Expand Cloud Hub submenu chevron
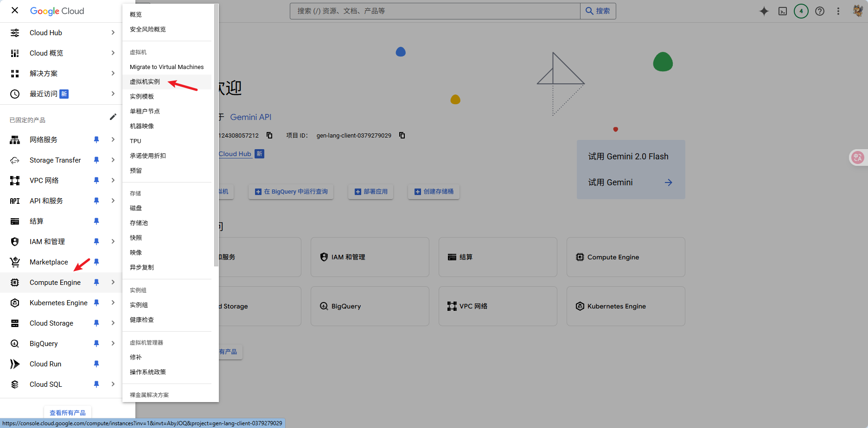The image size is (868, 428). (x=113, y=32)
